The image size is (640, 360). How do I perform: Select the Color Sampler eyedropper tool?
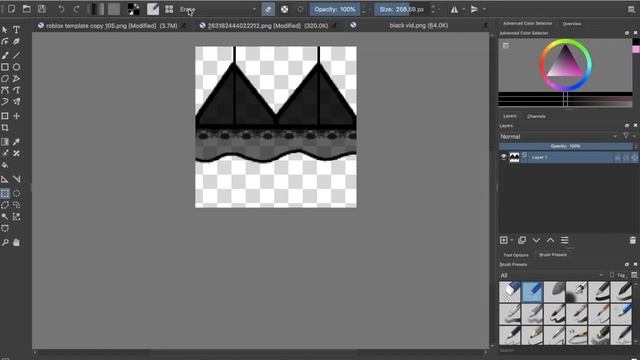(16, 142)
